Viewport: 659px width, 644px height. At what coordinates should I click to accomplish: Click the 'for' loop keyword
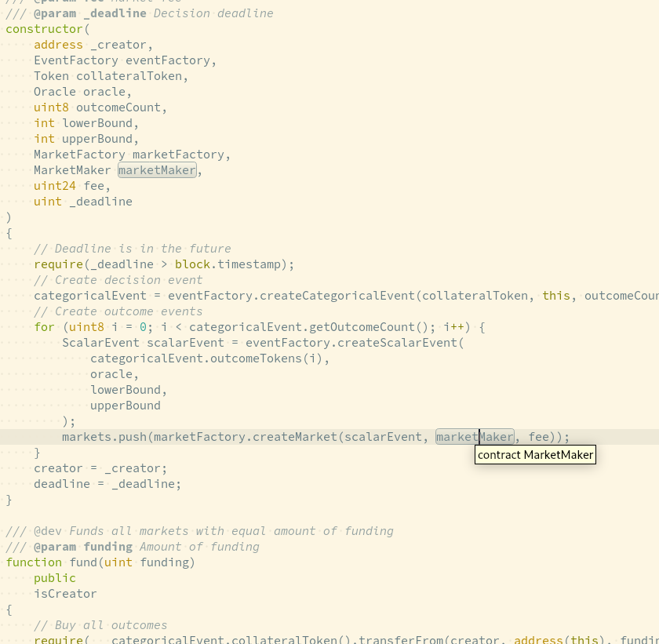[45, 327]
